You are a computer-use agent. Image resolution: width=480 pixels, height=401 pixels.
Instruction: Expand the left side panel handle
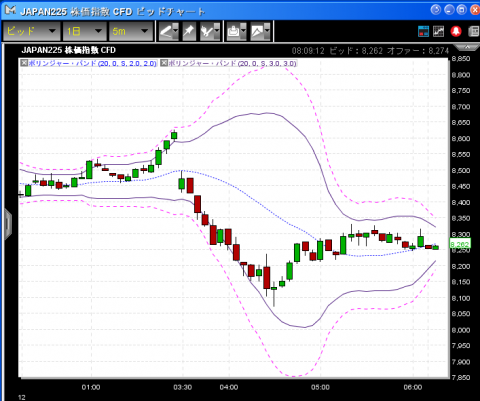point(8,224)
